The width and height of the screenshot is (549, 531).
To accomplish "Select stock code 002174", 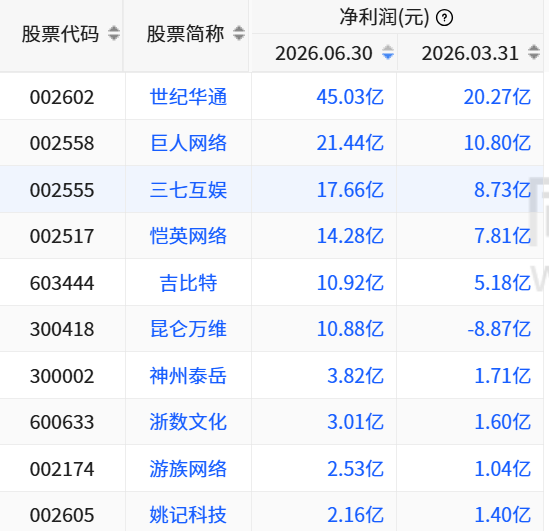I will [x=62, y=469].
